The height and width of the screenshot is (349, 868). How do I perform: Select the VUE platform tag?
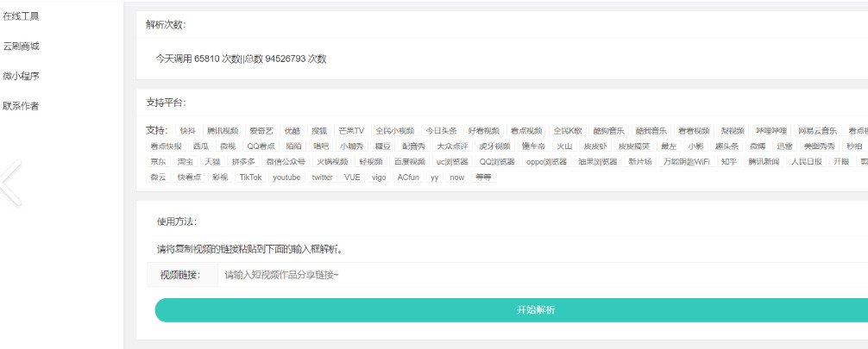(352, 177)
